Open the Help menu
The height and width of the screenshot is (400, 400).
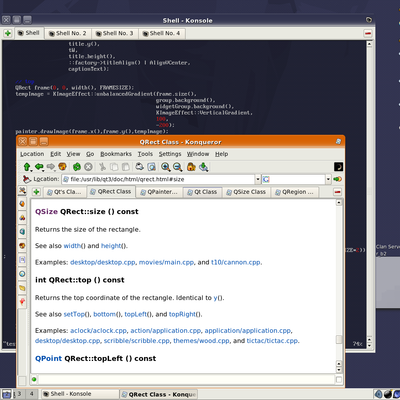coord(222,154)
